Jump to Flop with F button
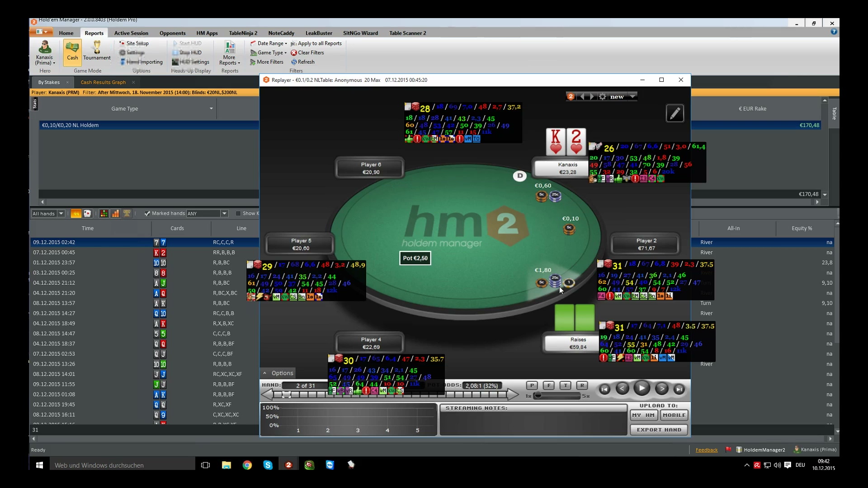This screenshot has width=868, height=488. click(x=548, y=385)
